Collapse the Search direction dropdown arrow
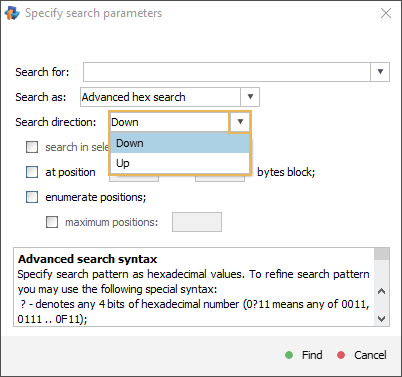402x377 pixels. click(x=240, y=122)
